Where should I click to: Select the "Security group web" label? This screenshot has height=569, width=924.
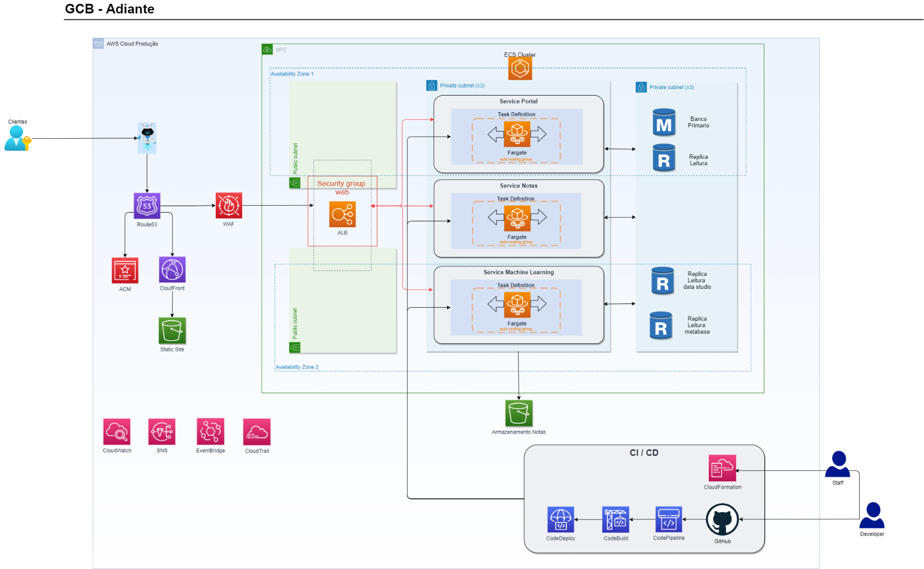pos(341,187)
